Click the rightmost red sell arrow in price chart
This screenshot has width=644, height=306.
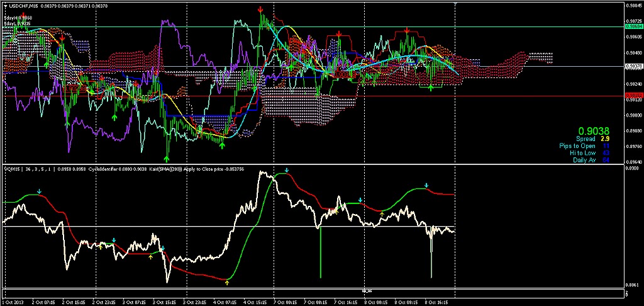[x=408, y=30]
